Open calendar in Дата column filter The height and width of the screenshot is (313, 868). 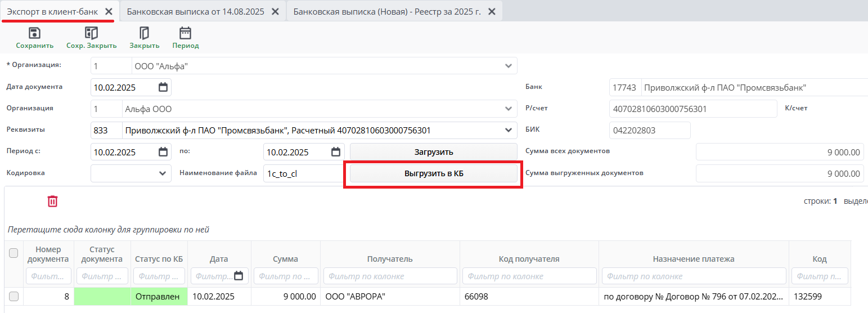239,276
